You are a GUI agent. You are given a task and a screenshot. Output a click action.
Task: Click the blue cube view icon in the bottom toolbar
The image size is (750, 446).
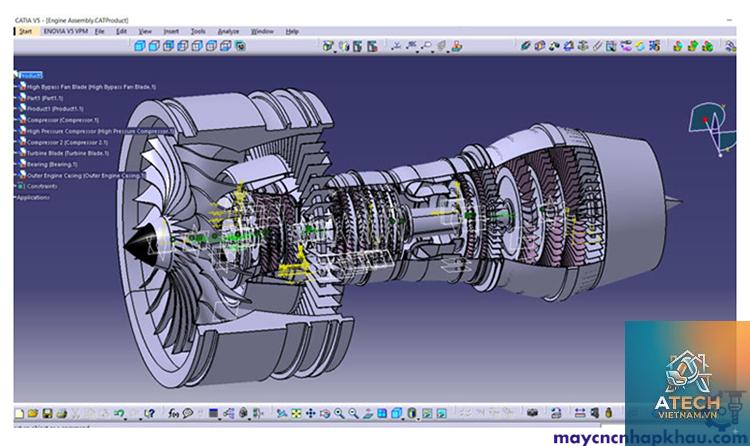click(x=396, y=413)
